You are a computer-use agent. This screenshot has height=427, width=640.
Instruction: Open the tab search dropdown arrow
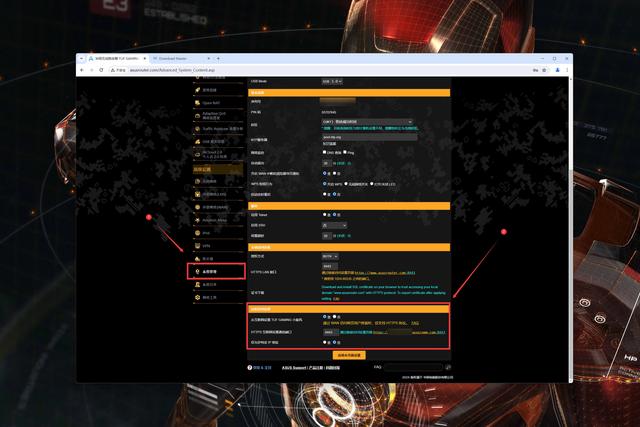pos(81,59)
